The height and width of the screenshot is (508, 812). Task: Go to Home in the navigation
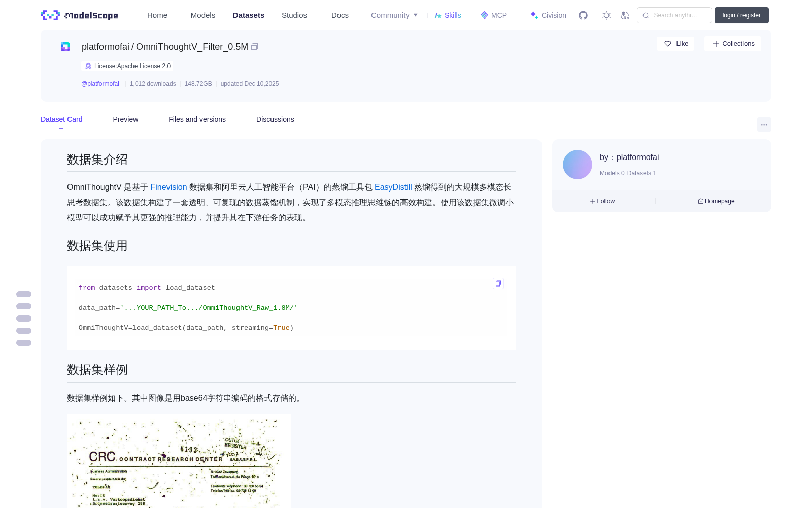tap(157, 15)
